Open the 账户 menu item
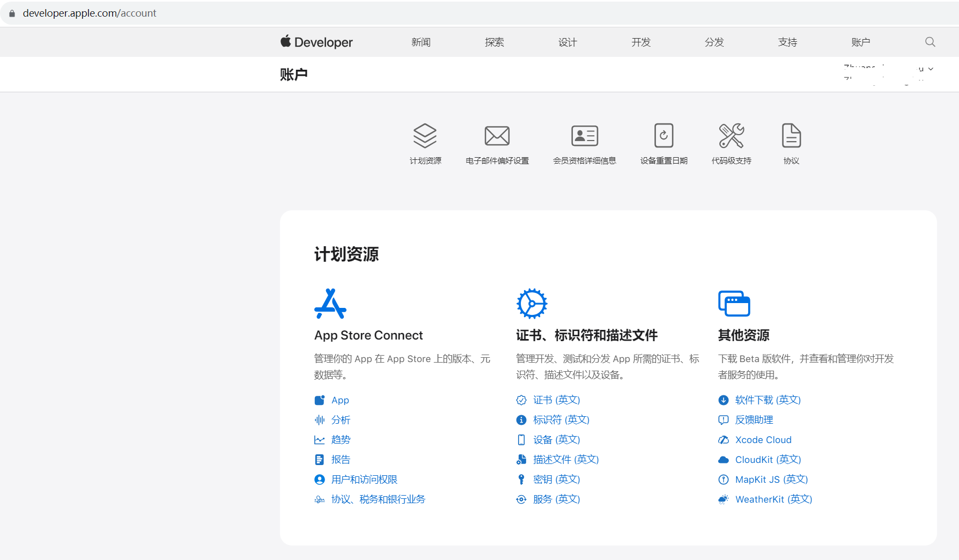The image size is (959, 560). [x=861, y=42]
